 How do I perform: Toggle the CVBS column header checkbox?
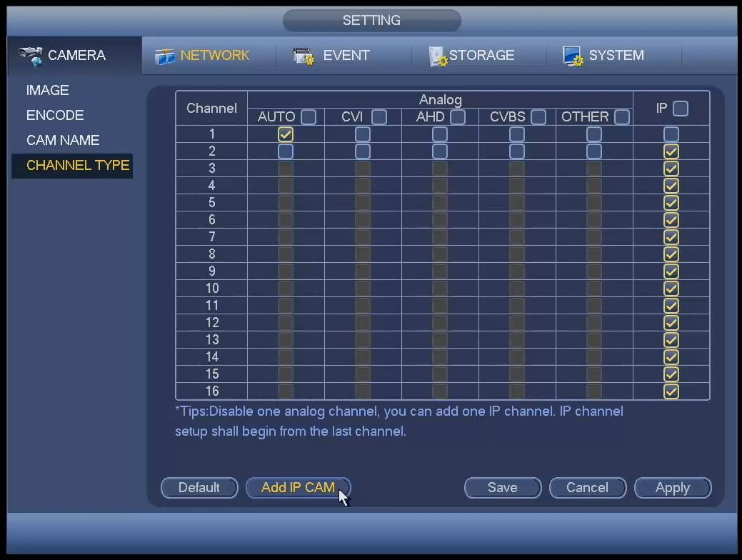538,117
